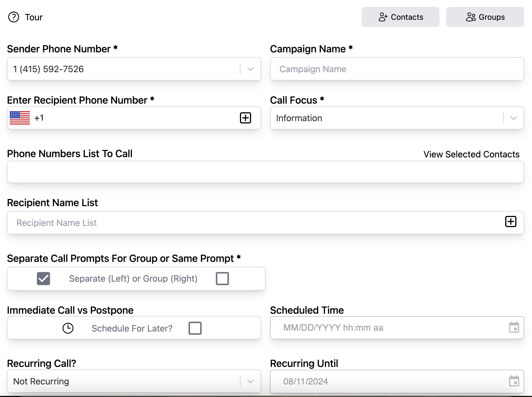Enable the Schedule For Later checkbox
This screenshot has width=532, height=397.
tap(195, 328)
